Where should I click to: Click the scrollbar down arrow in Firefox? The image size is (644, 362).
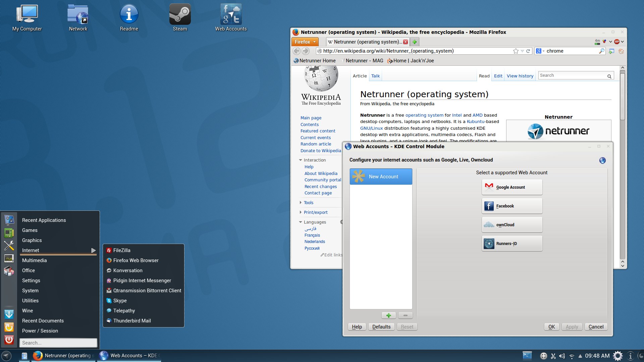pyautogui.click(x=623, y=266)
